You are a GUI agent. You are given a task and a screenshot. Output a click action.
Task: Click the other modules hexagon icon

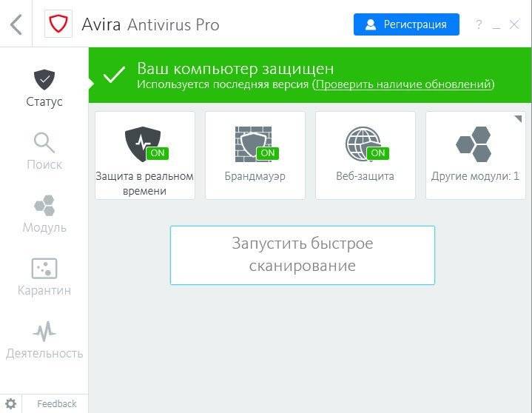tap(474, 144)
